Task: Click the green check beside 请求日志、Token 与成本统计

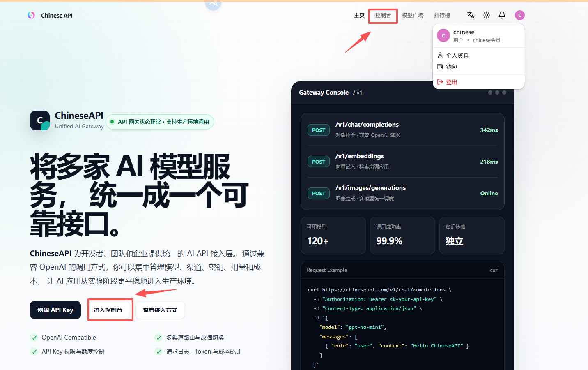Action: 158,351
